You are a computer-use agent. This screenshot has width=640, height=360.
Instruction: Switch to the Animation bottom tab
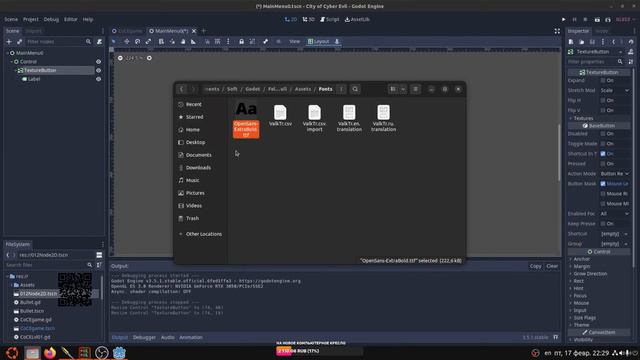click(x=191, y=338)
